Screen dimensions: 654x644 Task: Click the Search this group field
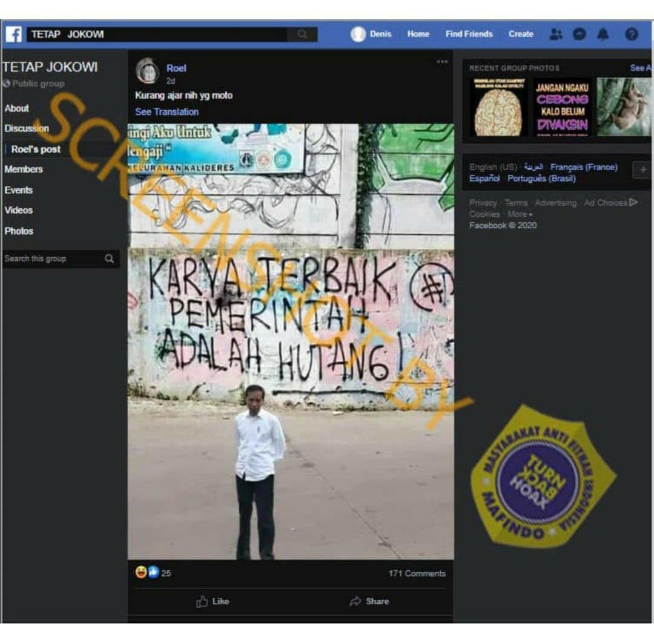pyautogui.click(x=61, y=258)
